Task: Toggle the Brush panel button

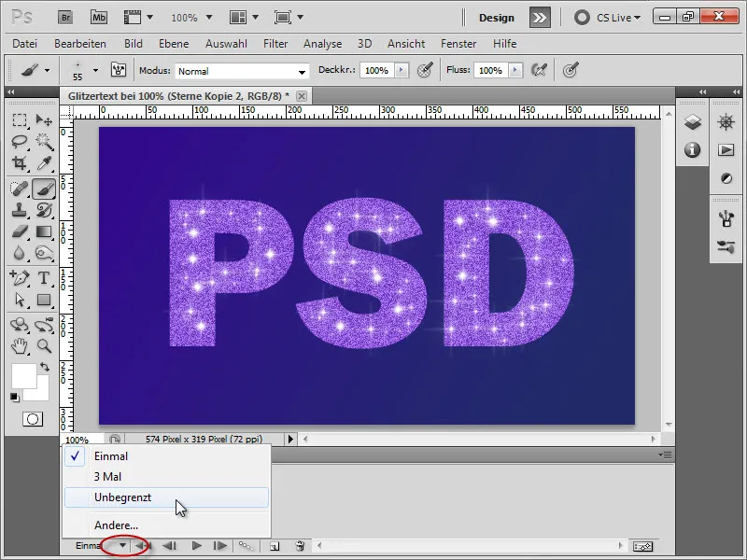Action: tap(119, 70)
